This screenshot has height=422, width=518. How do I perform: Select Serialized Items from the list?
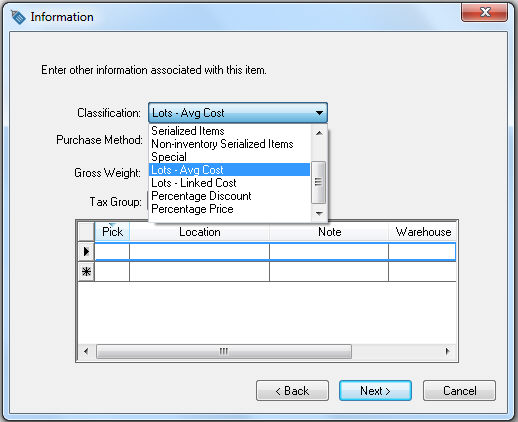click(188, 131)
